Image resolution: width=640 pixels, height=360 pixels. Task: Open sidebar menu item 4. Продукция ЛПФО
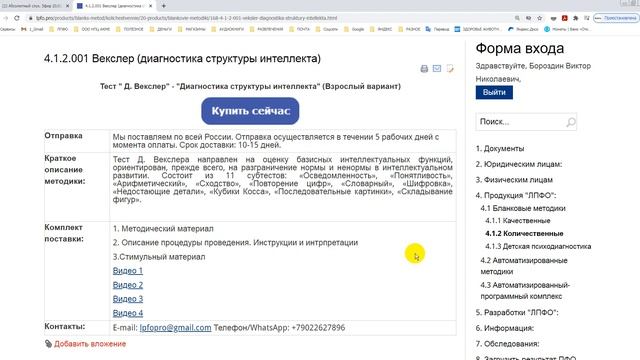click(x=516, y=196)
